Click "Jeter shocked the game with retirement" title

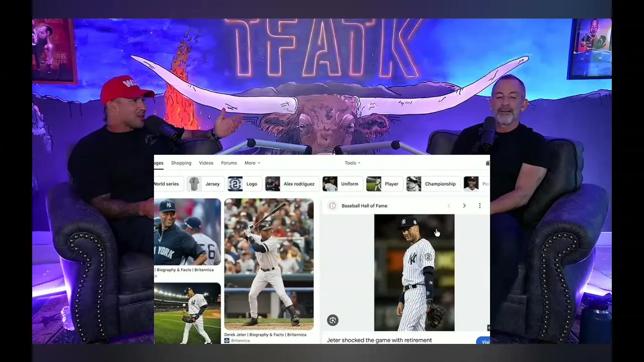(379, 340)
